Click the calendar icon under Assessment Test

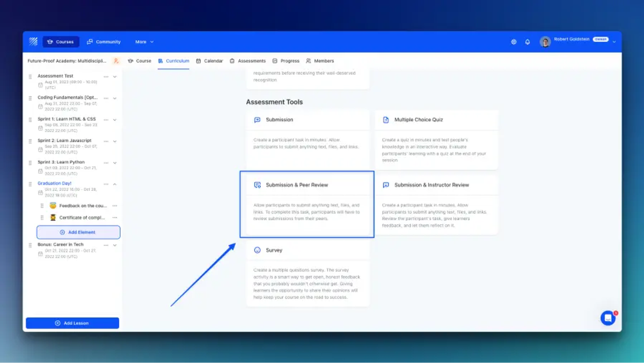coord(40,85)
